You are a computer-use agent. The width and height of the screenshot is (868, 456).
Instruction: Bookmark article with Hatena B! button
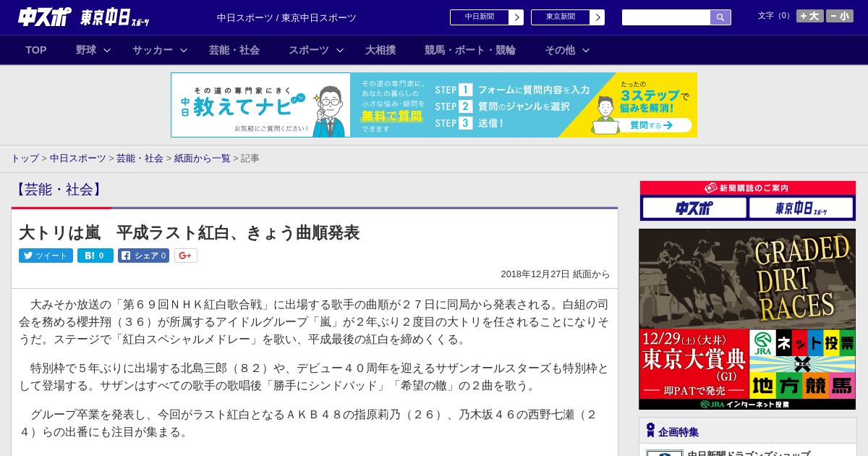[95, 256]
